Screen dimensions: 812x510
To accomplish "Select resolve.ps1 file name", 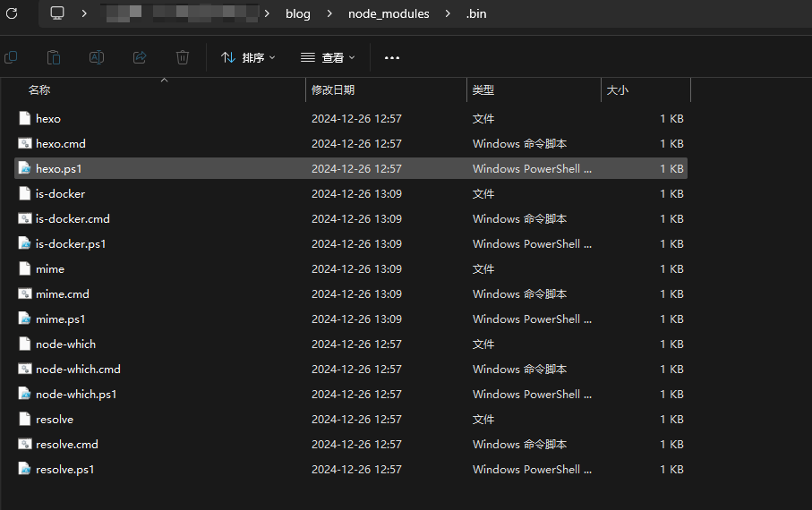I will [64, 469].
